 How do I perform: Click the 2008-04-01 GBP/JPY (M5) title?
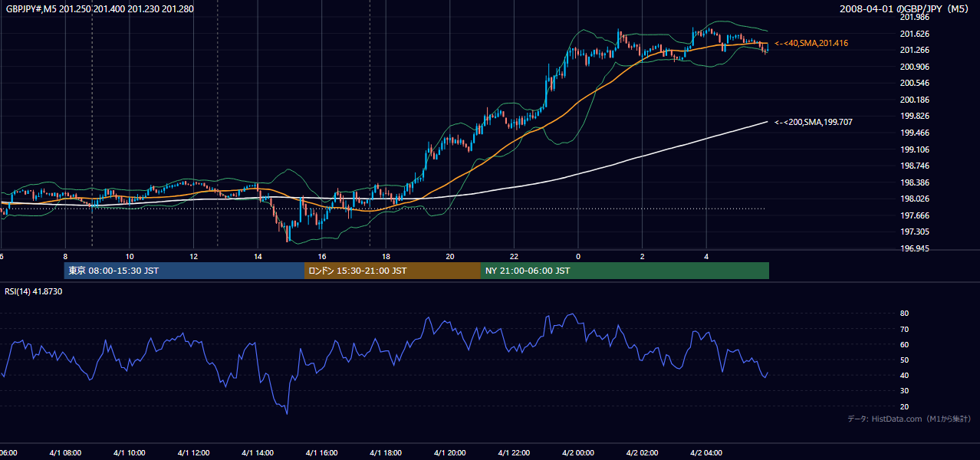tap(906, 8)
